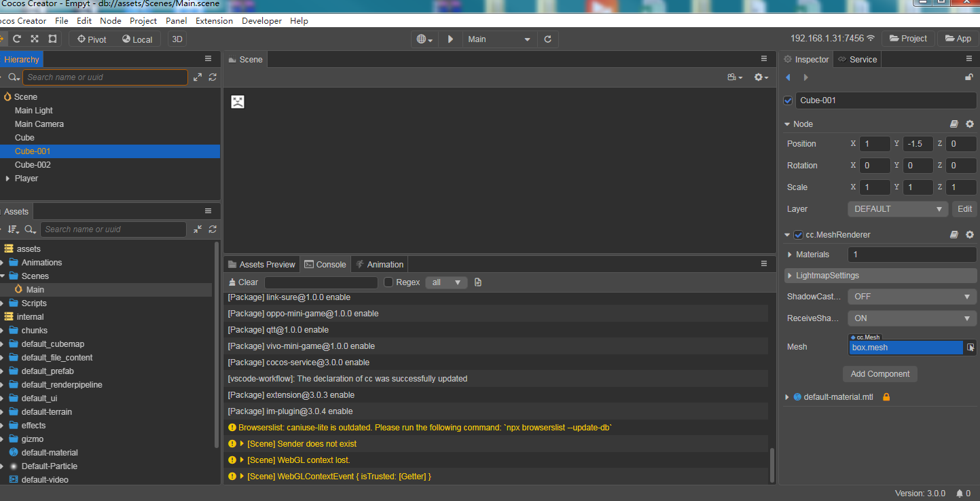Open the Extension menu
Viewport: 980px width, 501px height.
(x=215, y=21)
